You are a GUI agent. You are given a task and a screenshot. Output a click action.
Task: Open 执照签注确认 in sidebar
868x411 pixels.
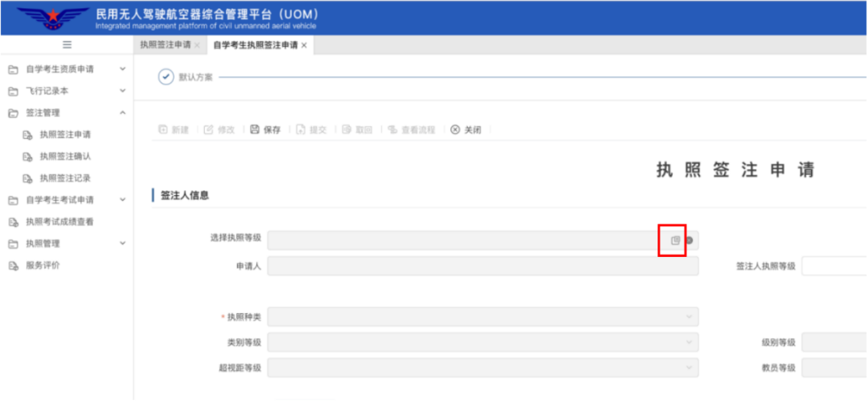(x=65, y=157)
